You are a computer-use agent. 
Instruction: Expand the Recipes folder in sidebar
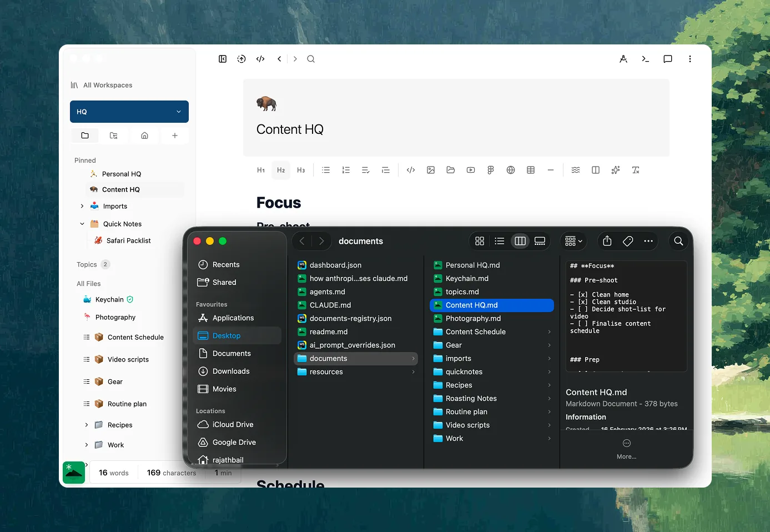[x=87, y=425]
